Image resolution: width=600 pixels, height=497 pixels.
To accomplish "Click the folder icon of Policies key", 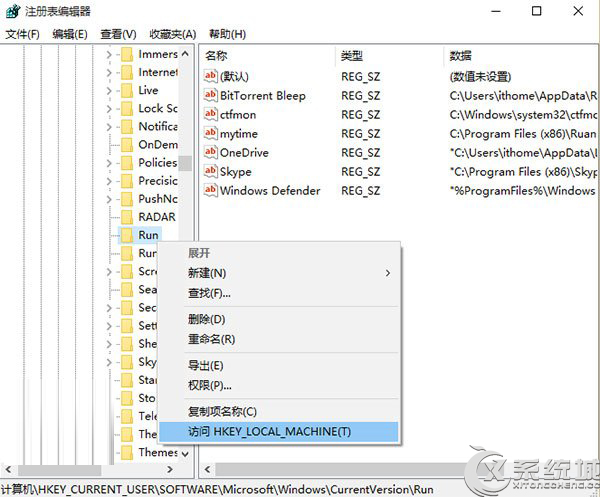I will (127, 163).
